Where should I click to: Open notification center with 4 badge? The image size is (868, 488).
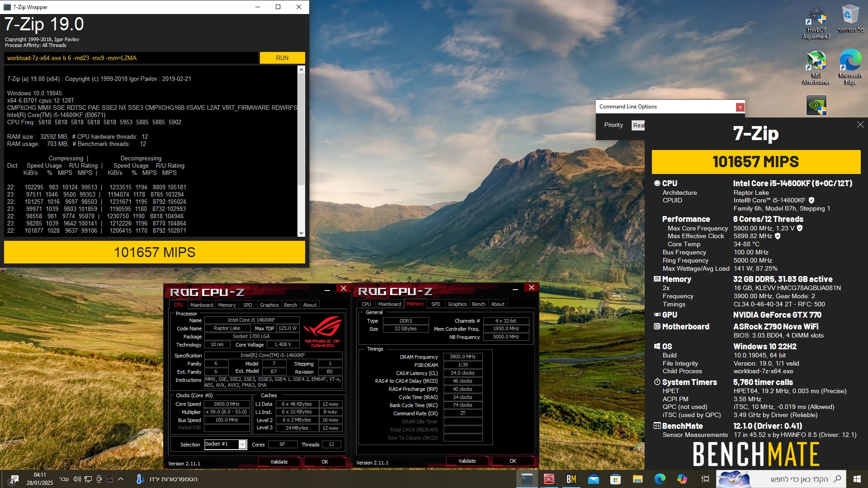coord(14,479)
